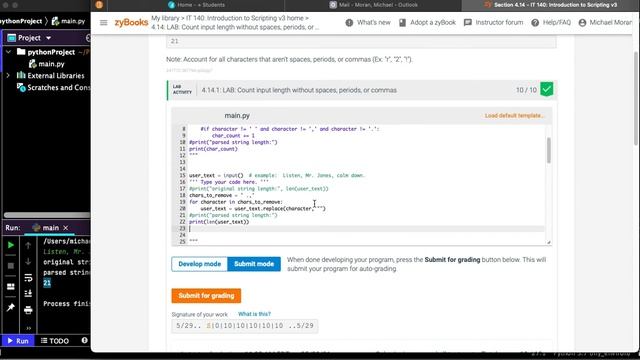Click code editor resize handle corner
This screenshot has width=640, height=360.
coord(549,242)
